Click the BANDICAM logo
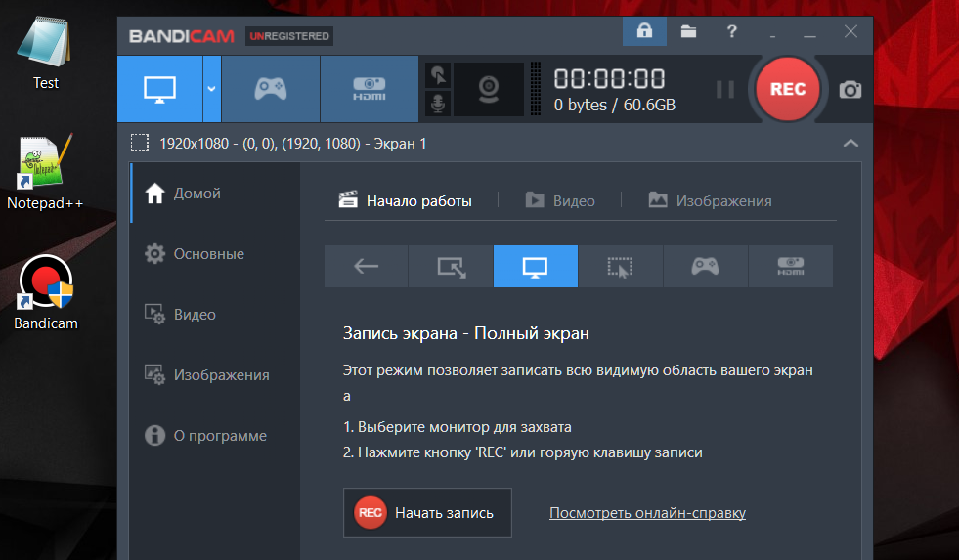 (182, 37)
